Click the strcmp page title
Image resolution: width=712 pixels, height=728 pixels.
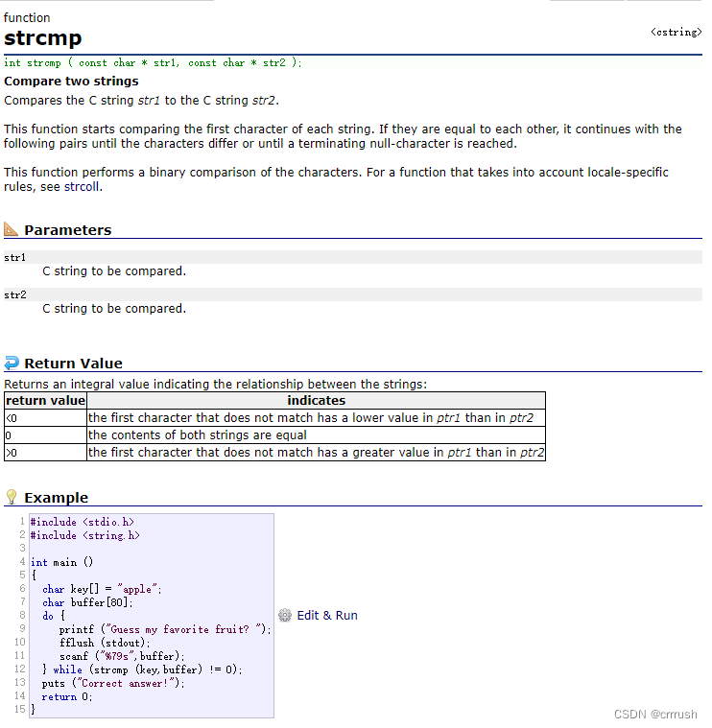[x=43, y=38]
